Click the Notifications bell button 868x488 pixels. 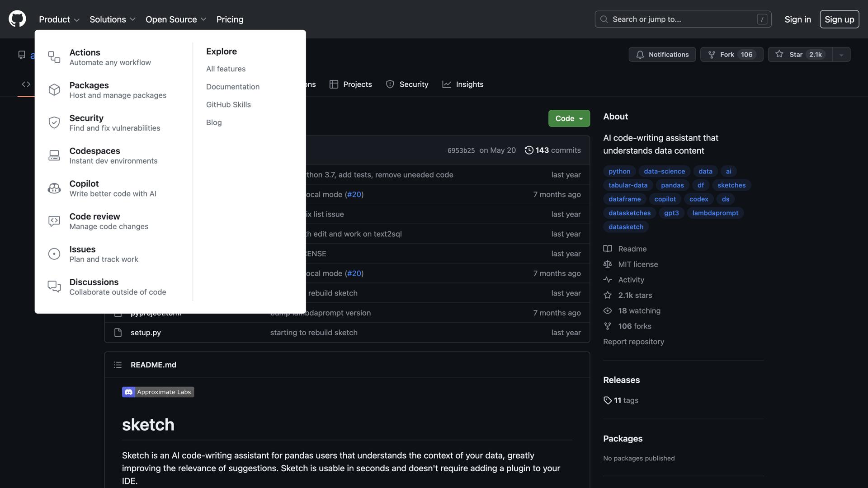click(x=662, y=54)
